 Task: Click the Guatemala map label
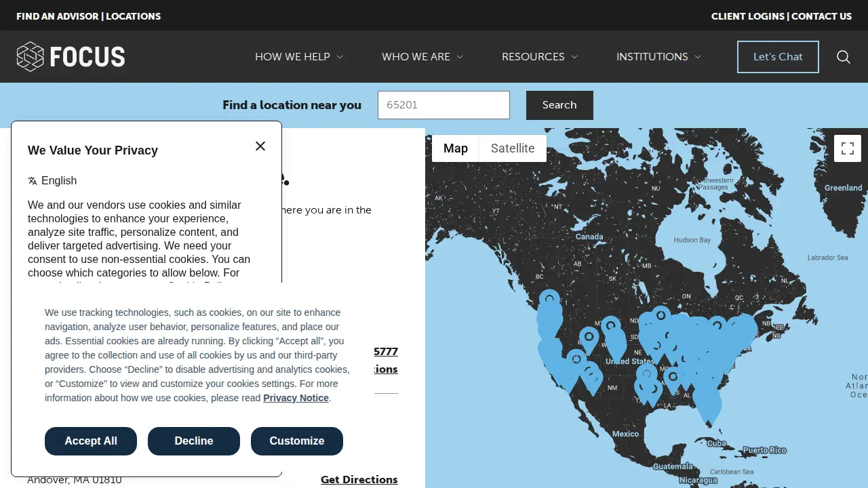click(x=673, y=466)
